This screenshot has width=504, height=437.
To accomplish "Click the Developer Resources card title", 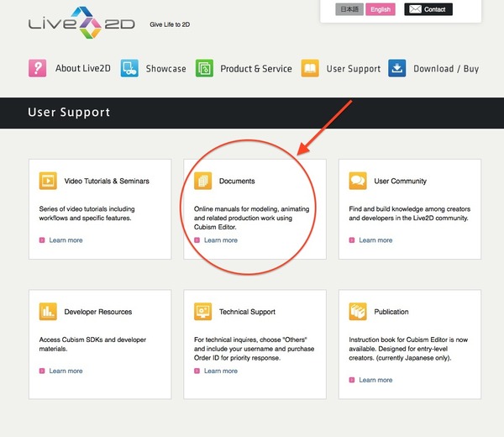I will click(98, 312).
